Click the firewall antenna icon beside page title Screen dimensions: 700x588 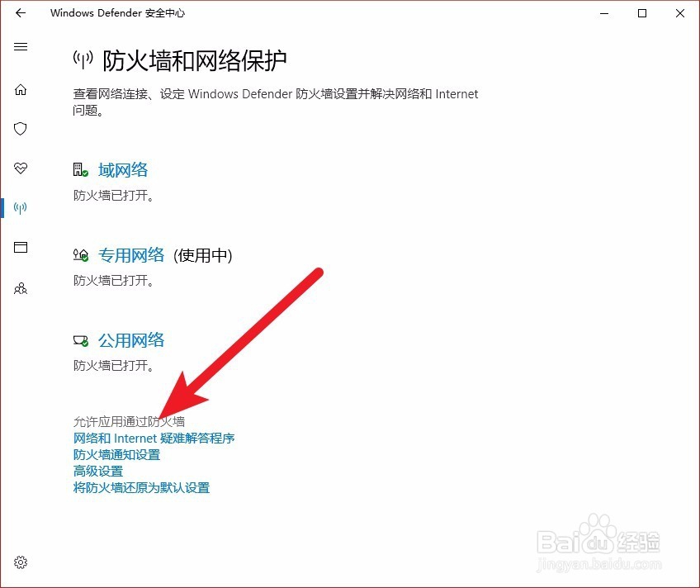point(83,59)
